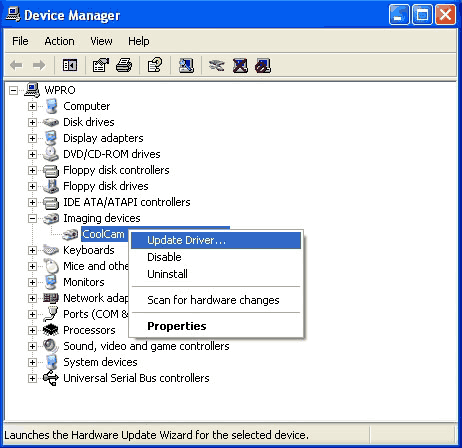
Task: Select the Processors tree item
Action: tap(89, 330)
